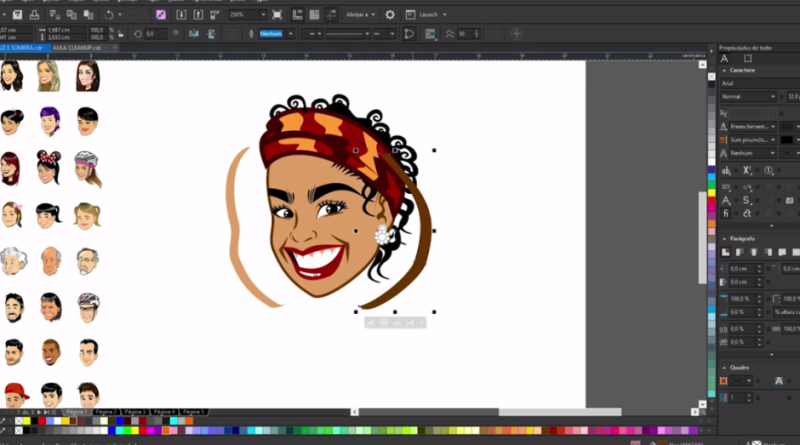
Task: Open the application launcher icon
Action: (x=410, y=15)
